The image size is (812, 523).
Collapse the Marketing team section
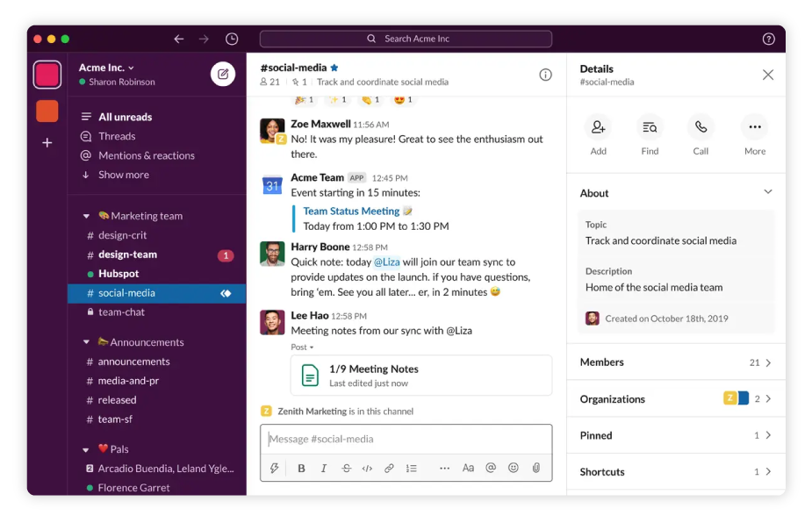pyautogui.click(x=87, y=216)
